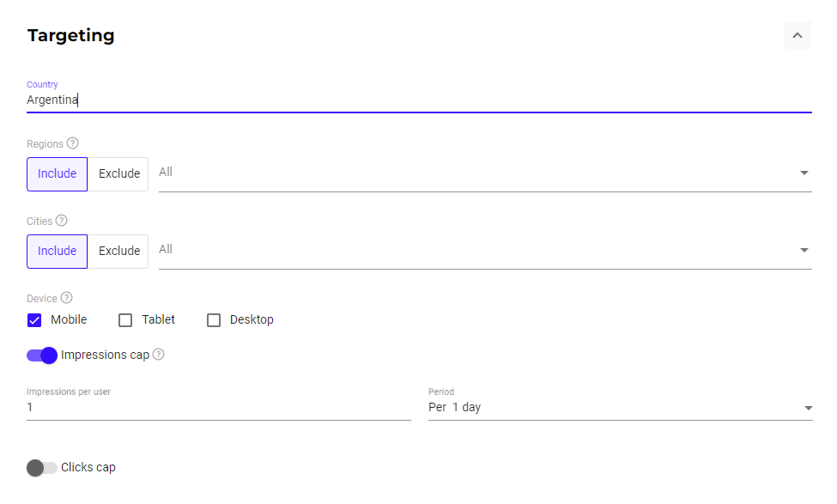Open the Cities All dropdown

click(804, 250)
